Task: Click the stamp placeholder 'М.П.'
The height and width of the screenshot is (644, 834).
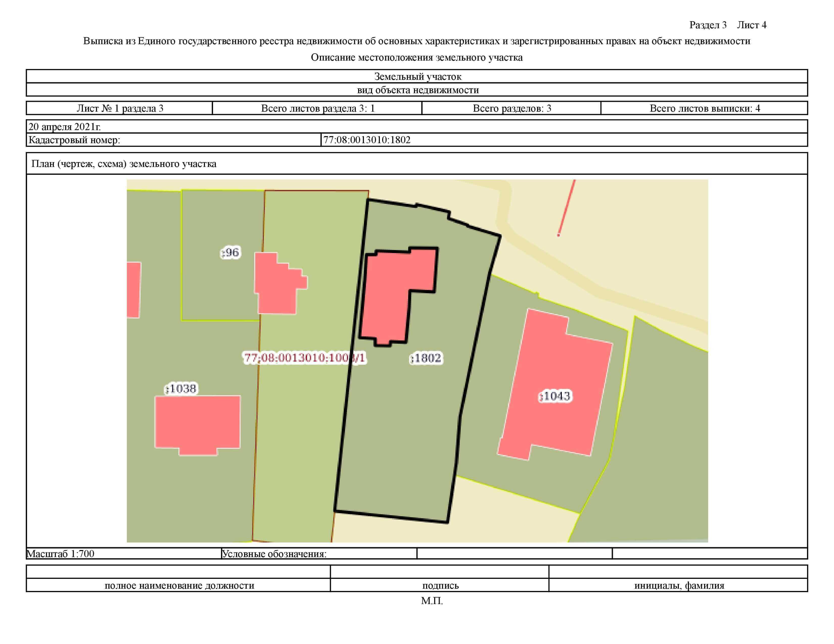Action: pos(432,601)
